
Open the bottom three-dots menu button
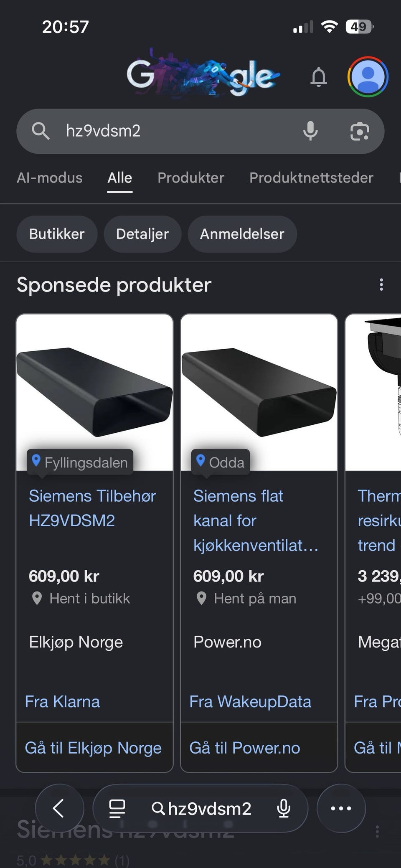[341, 808]
